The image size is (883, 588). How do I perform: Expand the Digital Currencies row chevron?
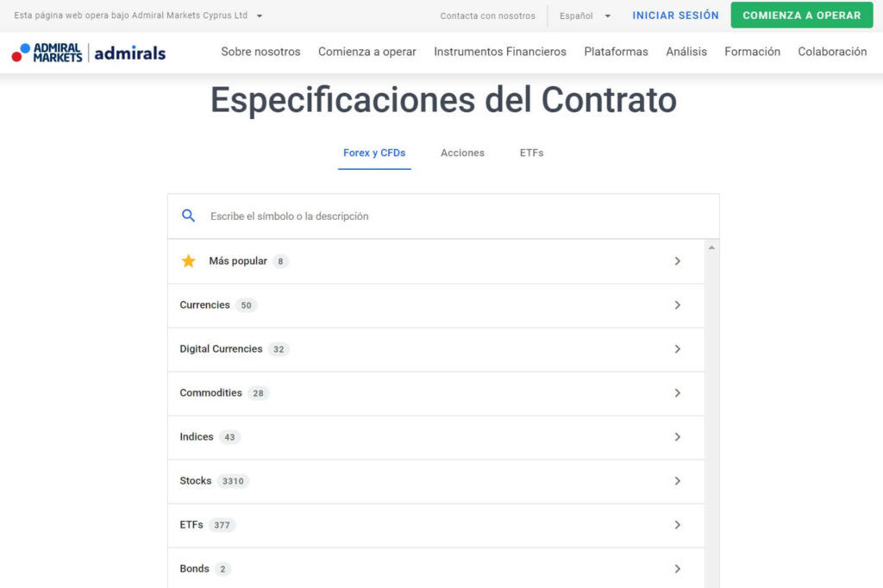678,348
